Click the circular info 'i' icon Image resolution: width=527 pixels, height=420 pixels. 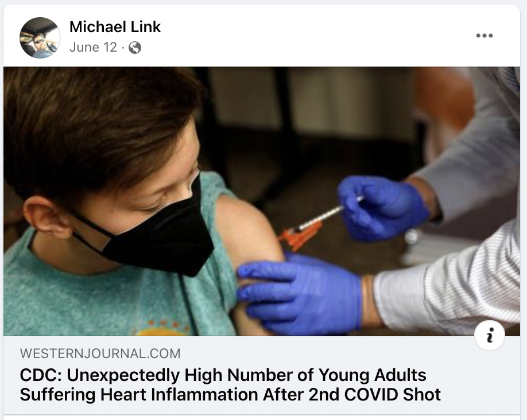click(489, 336)
